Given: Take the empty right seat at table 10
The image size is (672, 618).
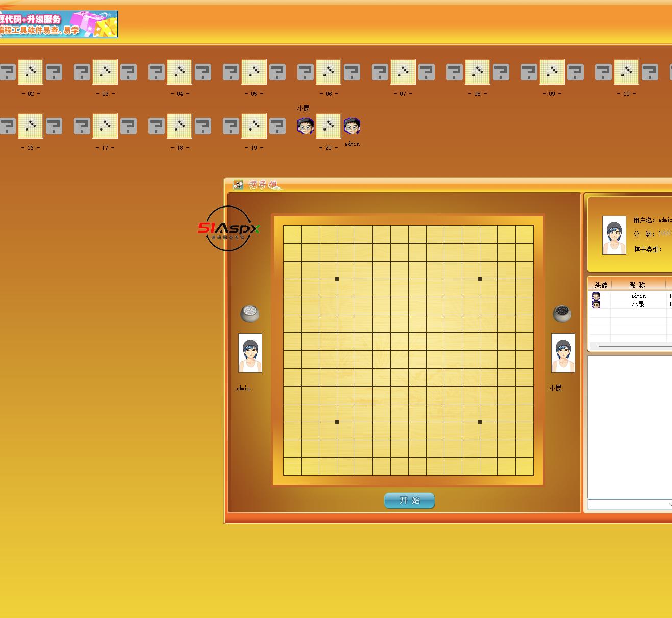Looking at the screenshot, I should pos(650,72).
